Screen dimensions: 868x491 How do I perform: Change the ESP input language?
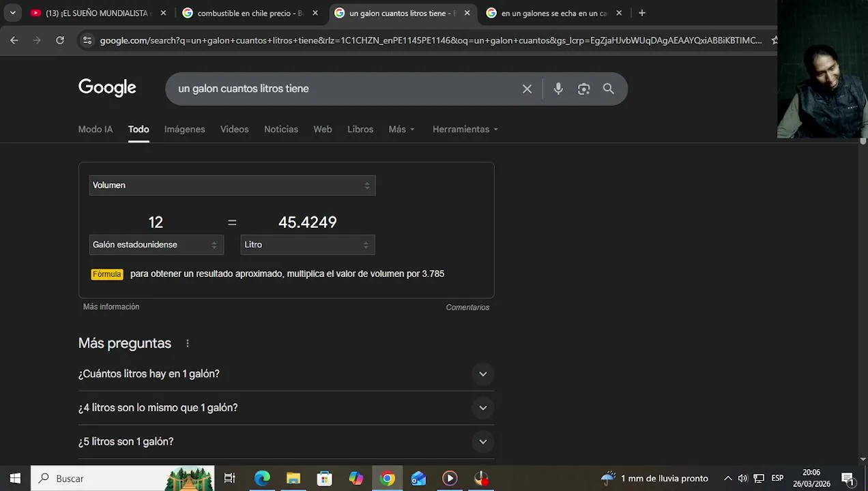(777, 478)
